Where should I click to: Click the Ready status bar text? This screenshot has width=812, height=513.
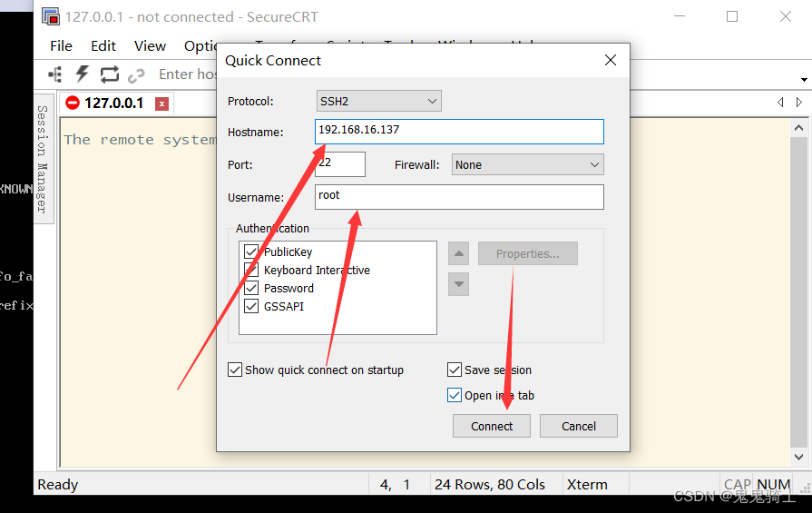(58, 485)
